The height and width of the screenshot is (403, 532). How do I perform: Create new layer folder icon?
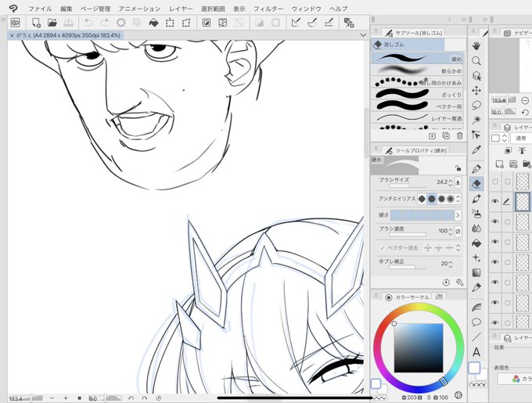pyautogui.click(x=527, y=164)
